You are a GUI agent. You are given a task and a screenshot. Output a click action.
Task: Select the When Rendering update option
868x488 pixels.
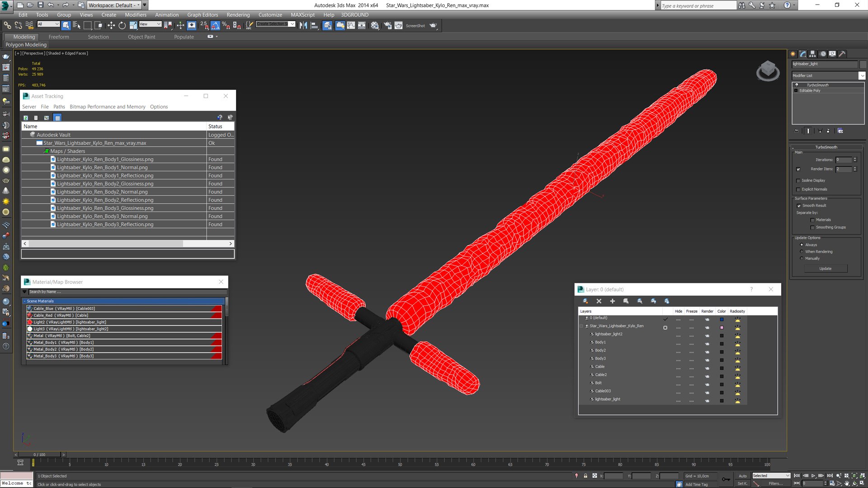(x=802, y=252)
